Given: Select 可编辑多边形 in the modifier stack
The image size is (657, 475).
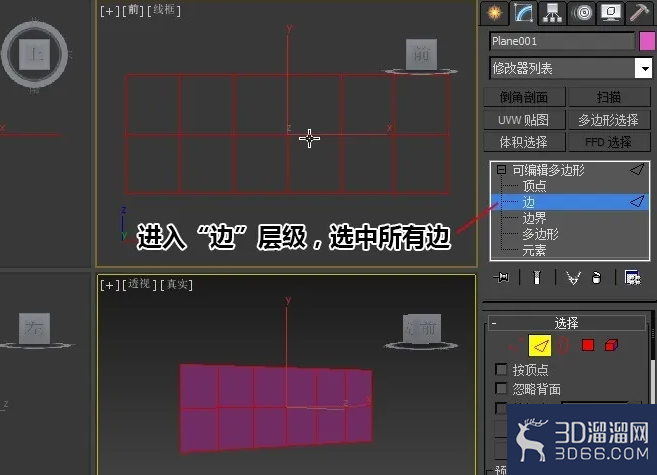Looking at the screenshot, I should click(548, 170).
